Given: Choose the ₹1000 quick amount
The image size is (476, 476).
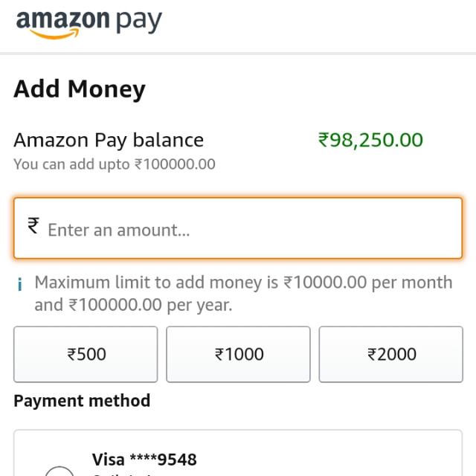Looking at the screenshot, I should coord(238,354).
